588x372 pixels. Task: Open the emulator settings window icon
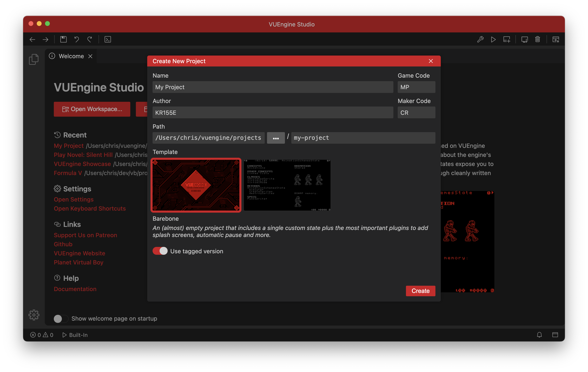pos(556,39)
